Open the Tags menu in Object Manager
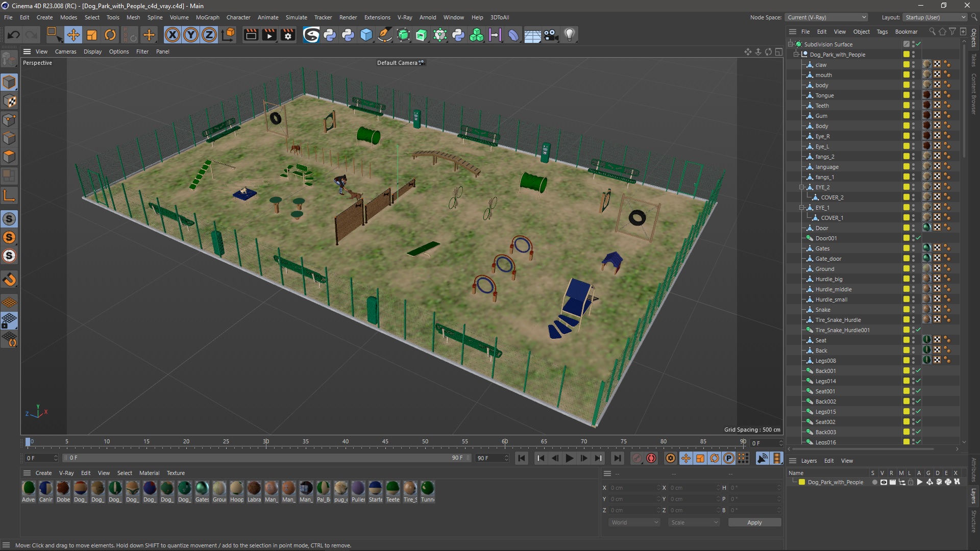The width and height of the screenshot is (980, 551). [882, 32]
